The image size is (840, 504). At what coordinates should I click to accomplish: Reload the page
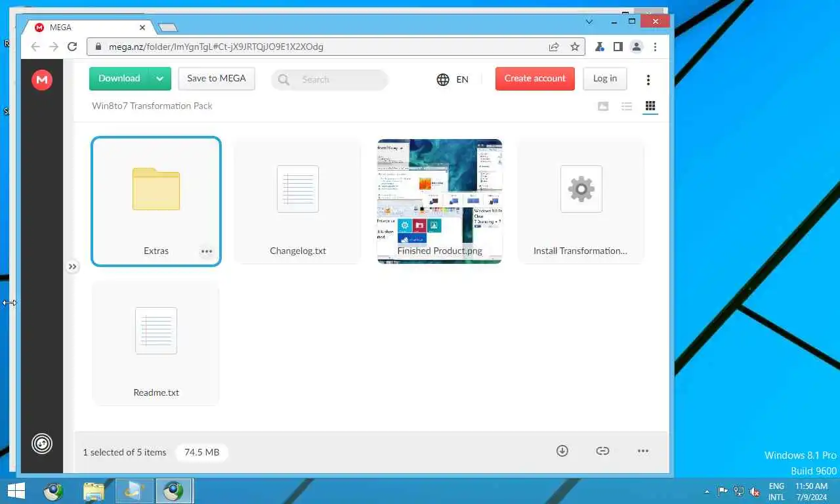click(x=73, y=47)
